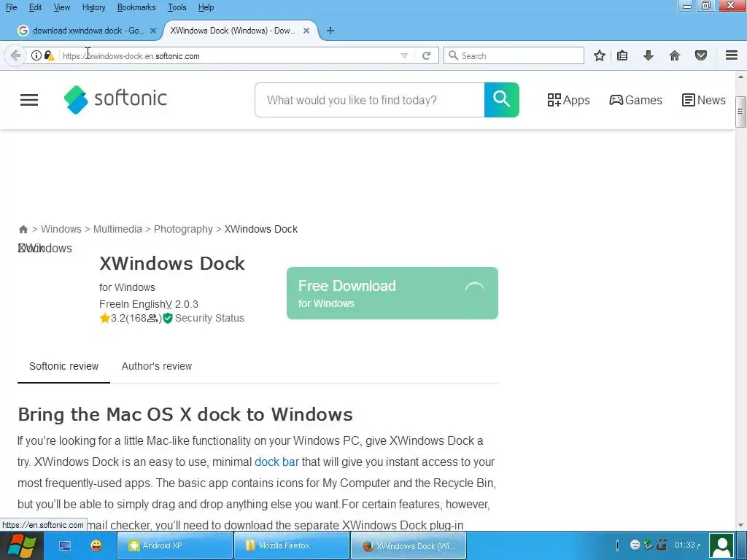Open the downloads arrow icon
This screenshot has width=747, height=560.
click(x=648, y=55)
